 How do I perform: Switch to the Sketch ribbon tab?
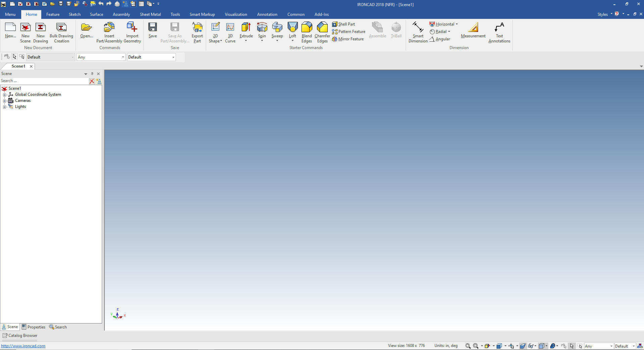[75, 14]
